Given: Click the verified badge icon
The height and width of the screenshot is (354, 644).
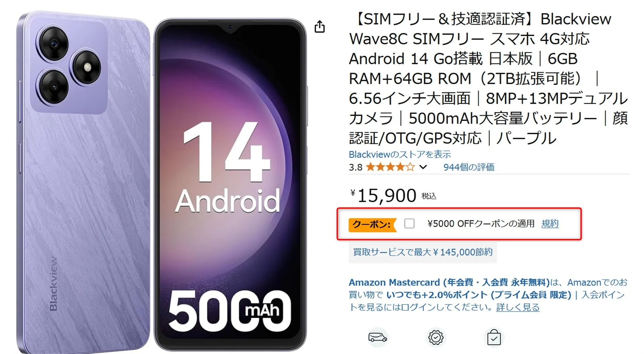Looking at the screenshot, I should [436, 337].
